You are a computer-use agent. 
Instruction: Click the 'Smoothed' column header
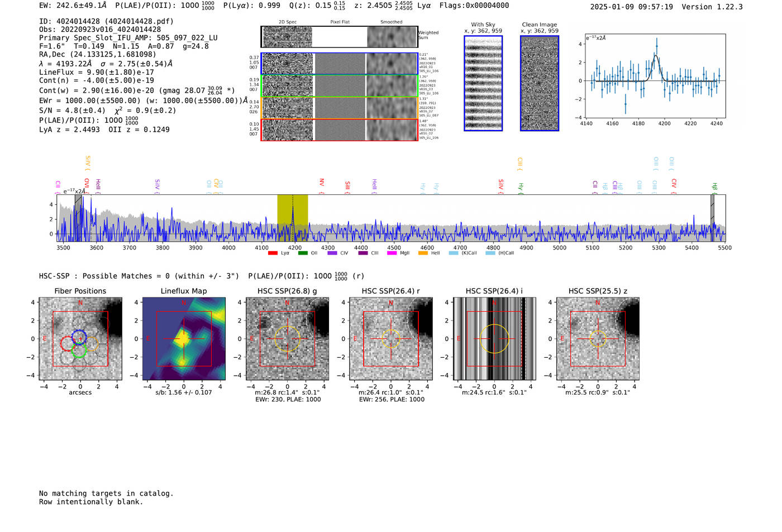(392, 22)
